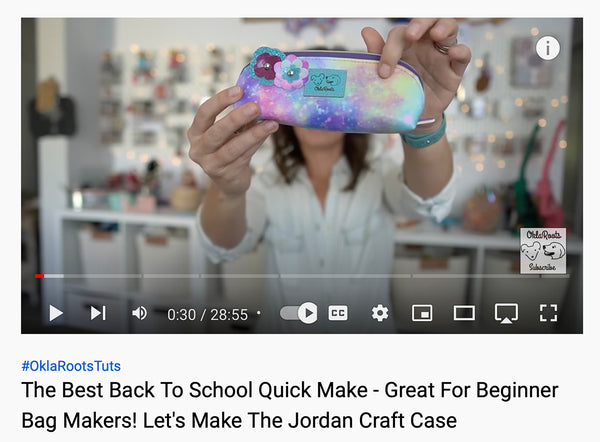Enable theater mode view

pos(464,313)
